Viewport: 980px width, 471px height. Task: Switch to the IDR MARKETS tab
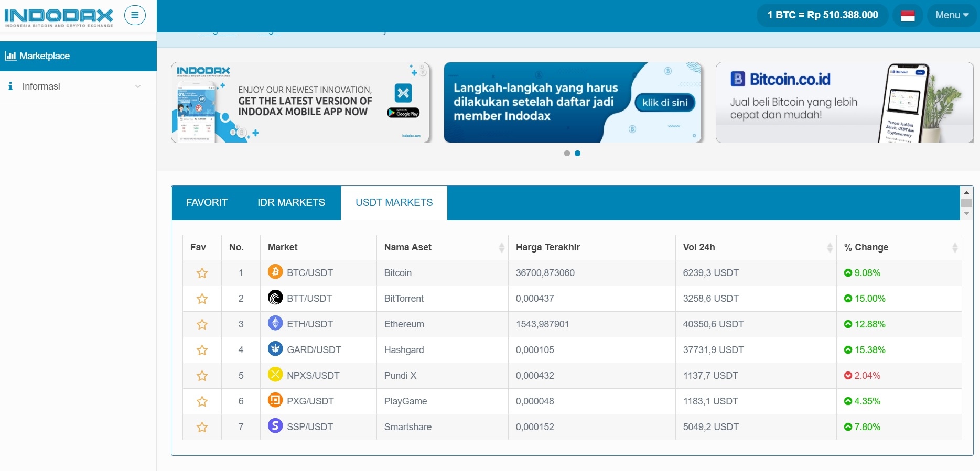coord(291,203)
